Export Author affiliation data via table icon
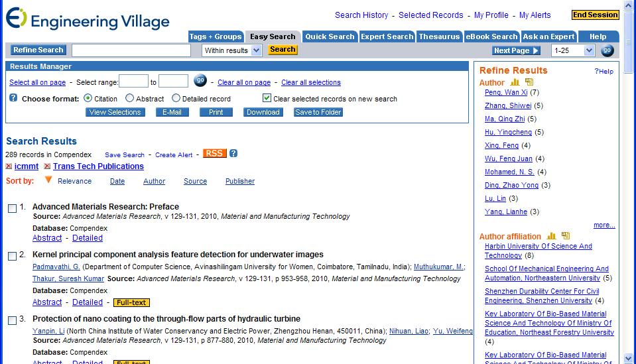636x364 pixels. tap(566, 235)
